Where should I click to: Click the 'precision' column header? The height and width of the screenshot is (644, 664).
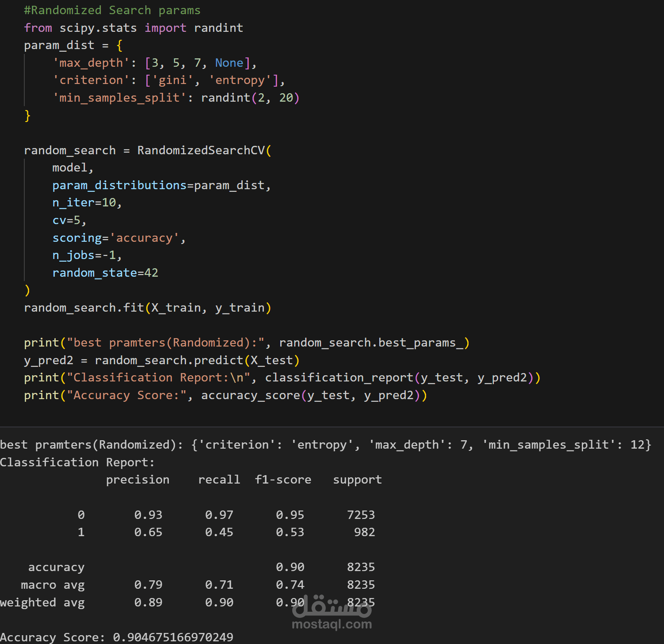[x=137, y=480]
